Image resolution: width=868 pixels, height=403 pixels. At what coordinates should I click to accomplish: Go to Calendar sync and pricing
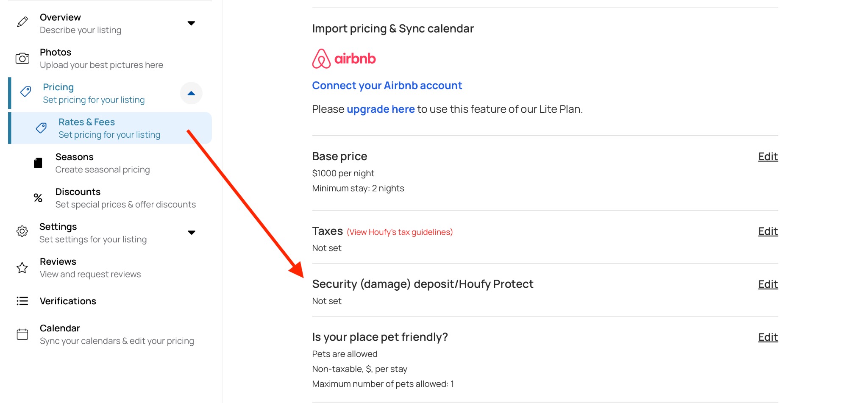(x=117, y=334)
